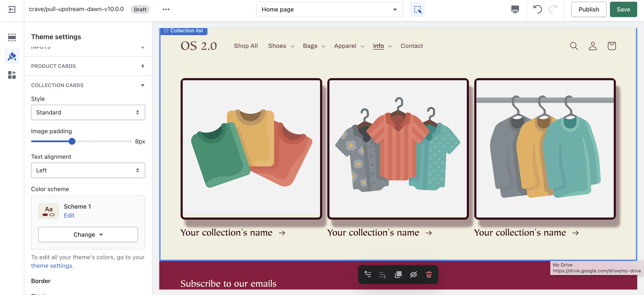Select Contact in the navigation menu

click(411, 46)
